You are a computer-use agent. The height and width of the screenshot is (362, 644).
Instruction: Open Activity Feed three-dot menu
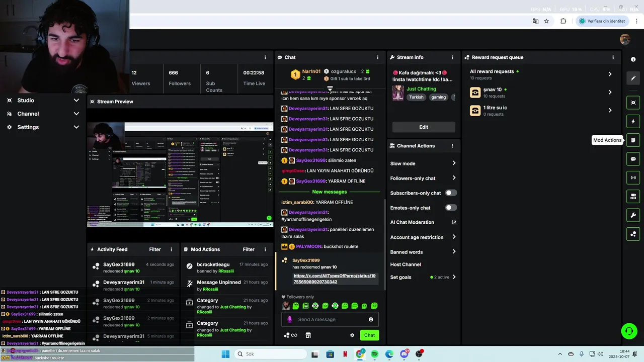click(171, 249)
